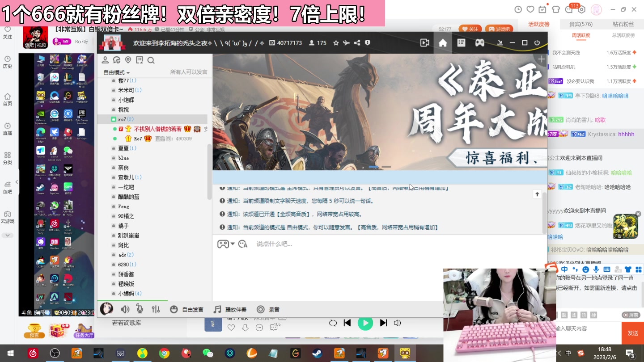Expand the ro7(2) member entry

[125, 119]
